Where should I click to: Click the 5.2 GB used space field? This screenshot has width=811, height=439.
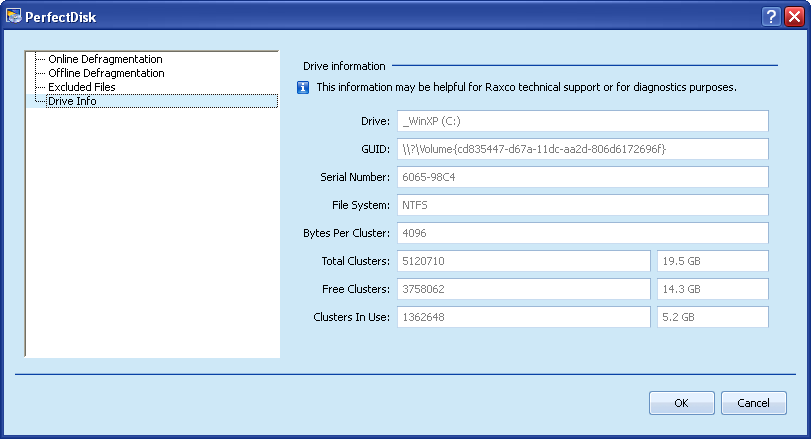[x=713, y=316]
